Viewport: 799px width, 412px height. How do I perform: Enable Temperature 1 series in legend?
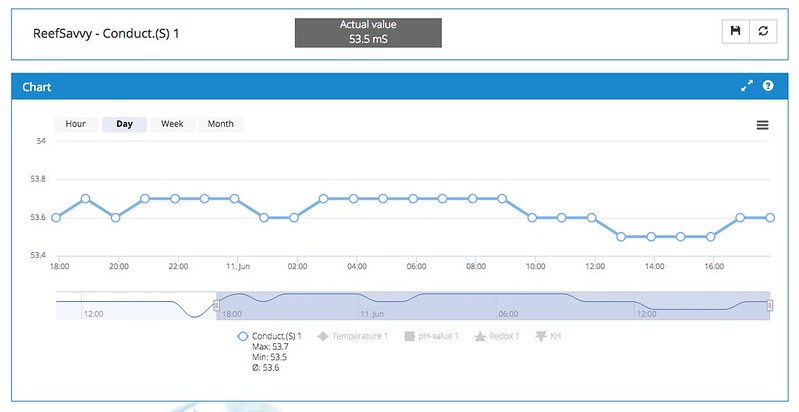(x=353, y=336)
